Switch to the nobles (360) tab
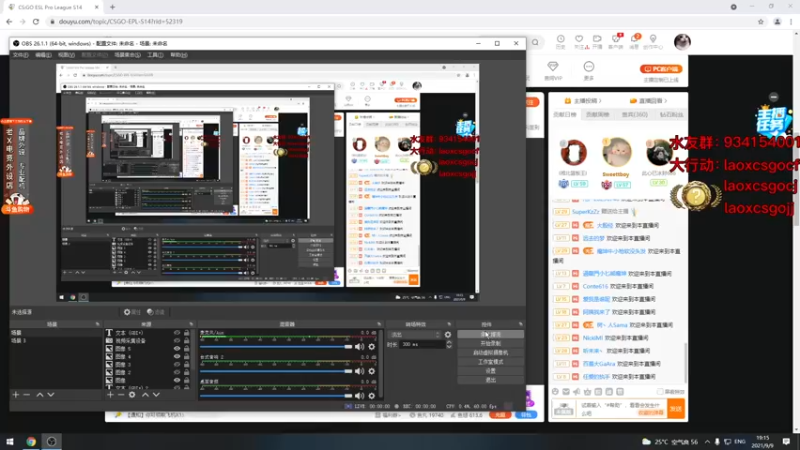Screen dimensions: 800x450 tap(634, 115)
